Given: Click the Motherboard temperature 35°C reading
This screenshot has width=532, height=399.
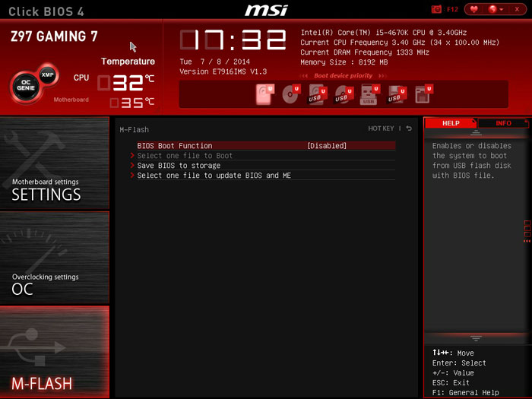Looking at the screenshot, I should point(132,103).
